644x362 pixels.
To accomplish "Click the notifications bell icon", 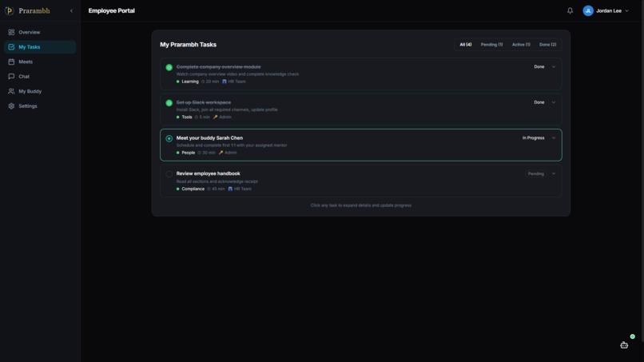I will [x=570, y=10].
